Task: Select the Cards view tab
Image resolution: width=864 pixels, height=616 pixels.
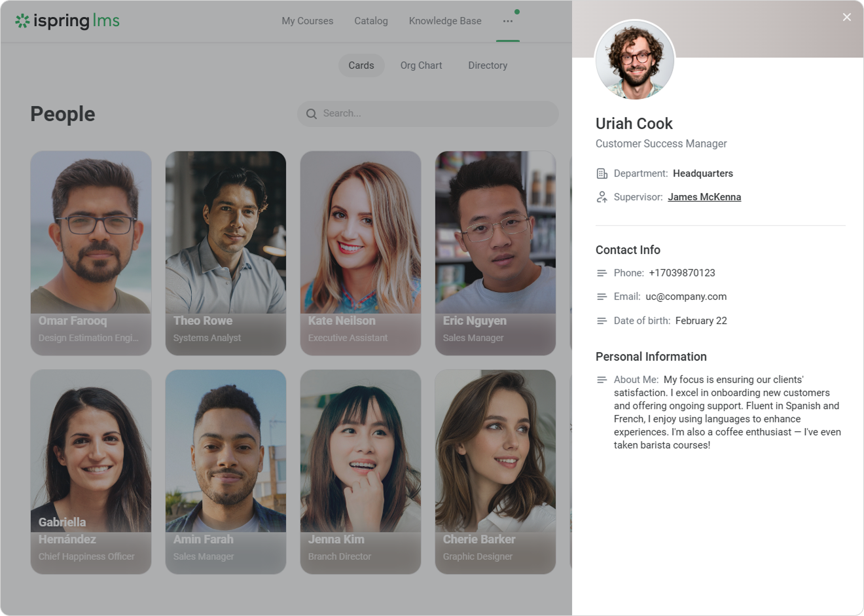Action: 361,65
